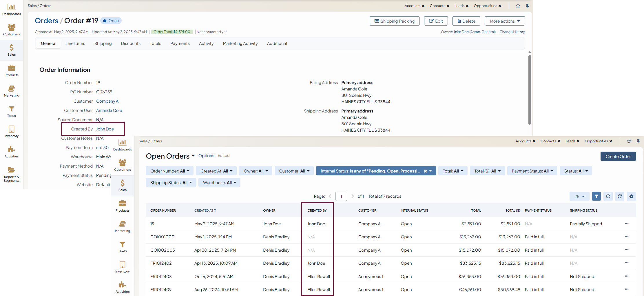Remove the Internal Status filter
Screen dimensions: 644x296
pyautogui.click(x=425, y=171)
